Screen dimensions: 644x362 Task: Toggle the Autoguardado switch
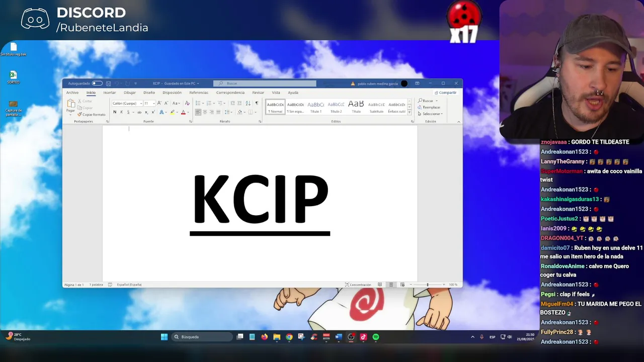pos(97,83)
